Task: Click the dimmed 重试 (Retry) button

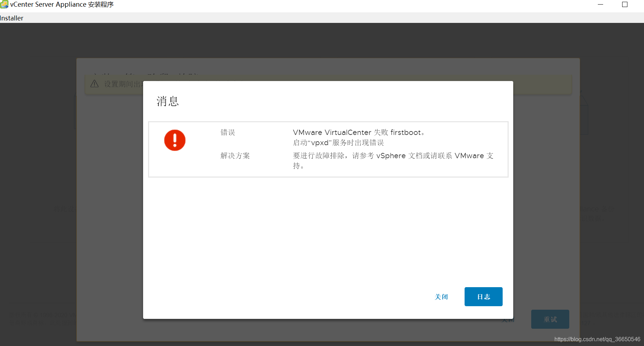Action: (550, 319)
